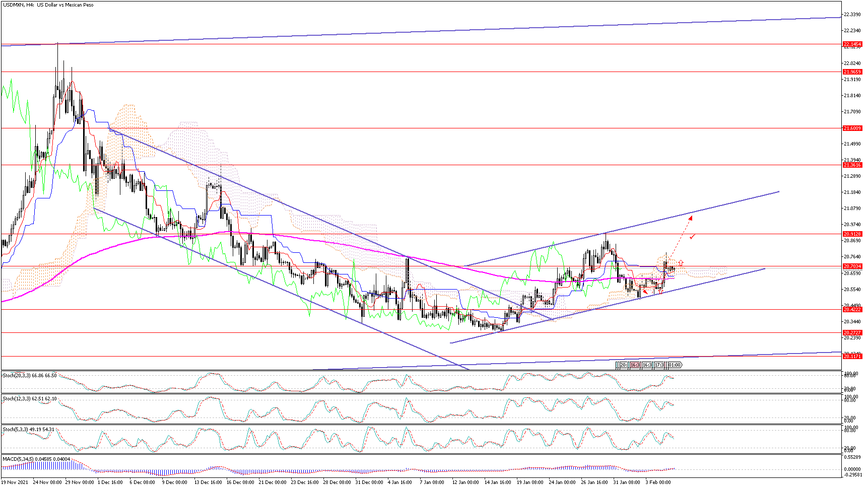Select the small red down-right arrow marker
This screenshot has width=868, height=488.
click(645, 292)
